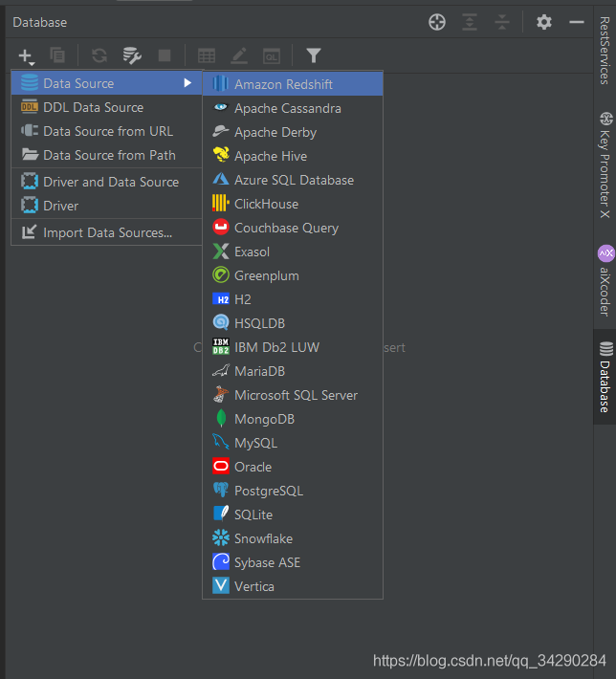Select Apache Cassandra data source

pyautogui.click(x=293, y=108)
